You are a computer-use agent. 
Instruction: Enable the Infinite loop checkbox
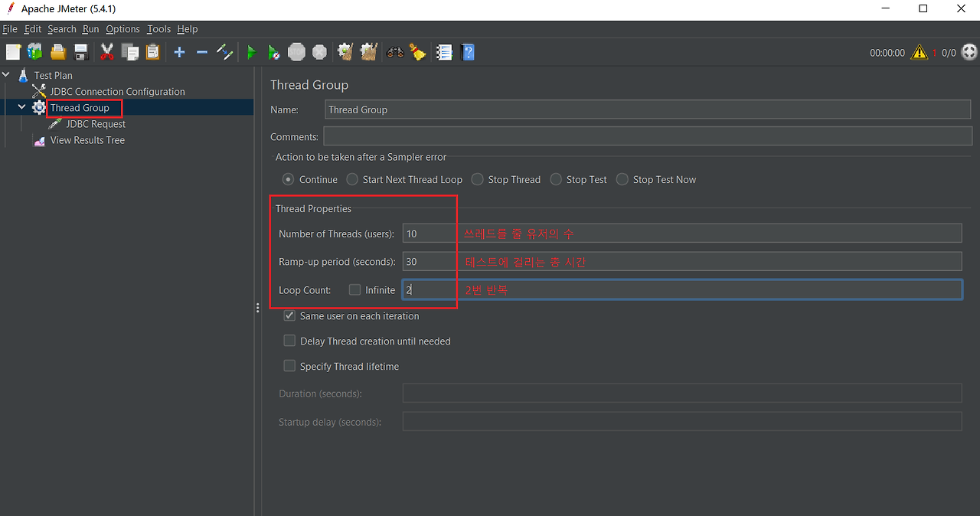tap(354, 289)
